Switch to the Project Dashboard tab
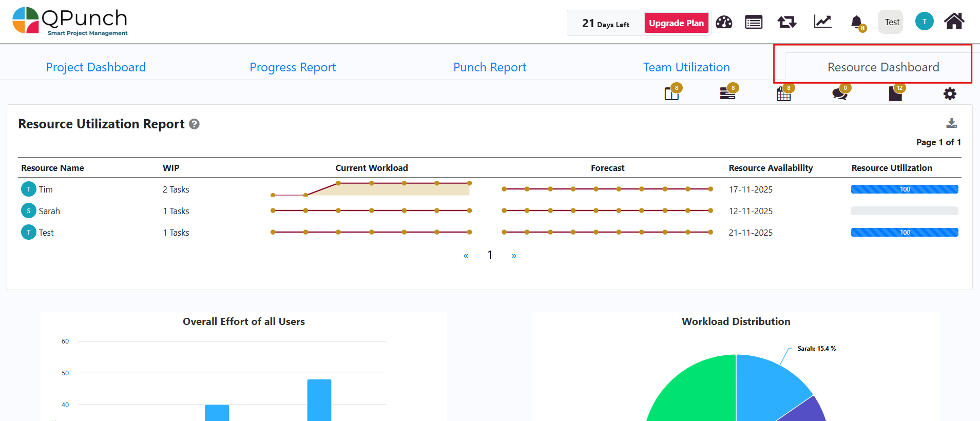The image size is (980, 421). coord(96,67)
